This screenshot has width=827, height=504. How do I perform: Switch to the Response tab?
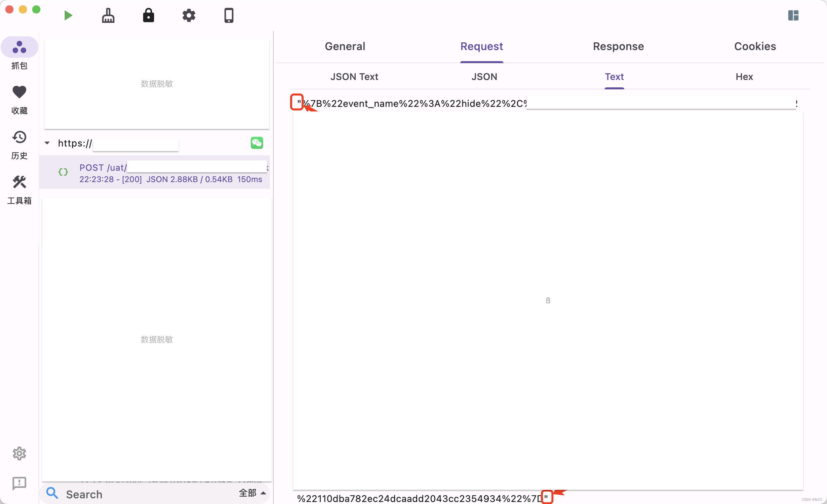coord(618,46)
